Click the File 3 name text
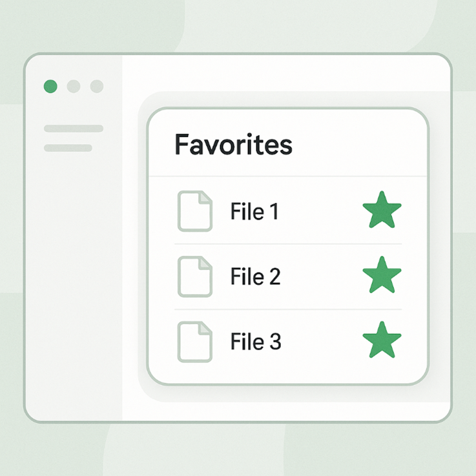The width and height of the screenshot is (476, 476). point(255,342)
